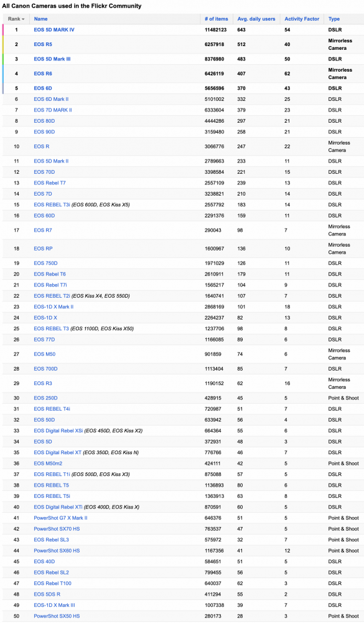Open the EOS Digital Rebel XTi link

(x=58, y=507)
